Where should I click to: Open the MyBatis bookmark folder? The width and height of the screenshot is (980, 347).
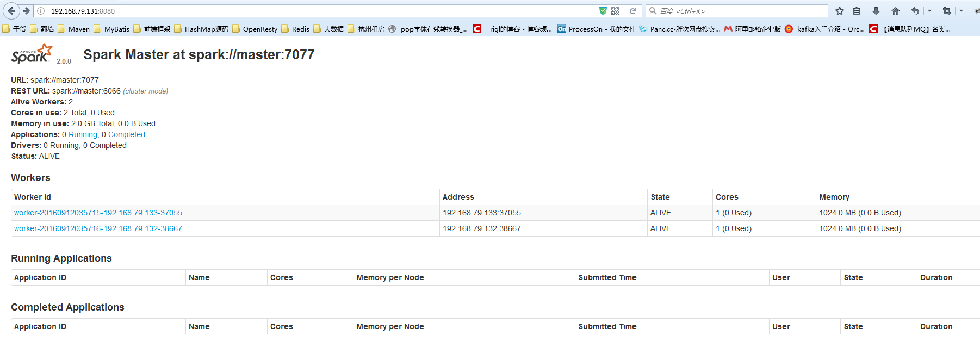pos(111,29)
